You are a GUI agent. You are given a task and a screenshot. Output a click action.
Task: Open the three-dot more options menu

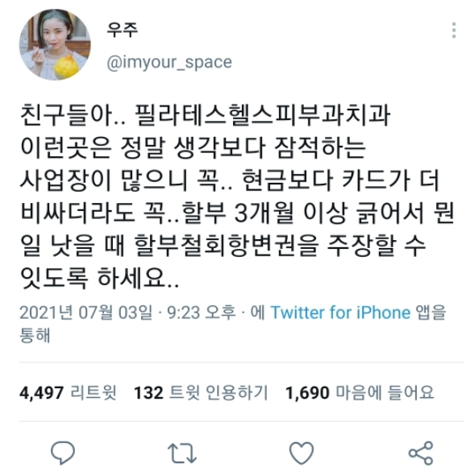click(x=454, y=30)
